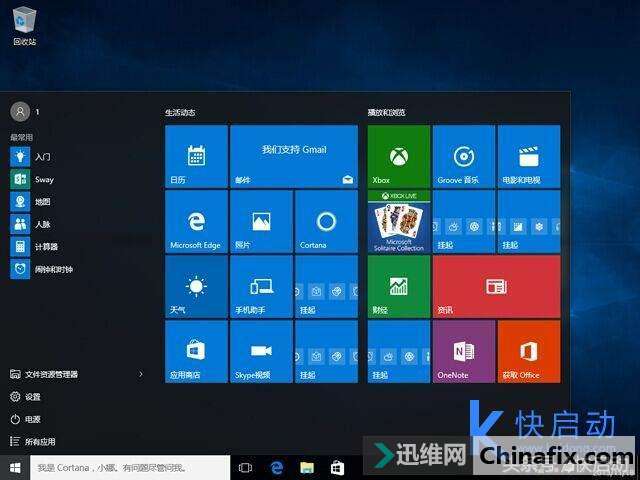Open the 天气 Weather tile
This screenshot has height=480, width=640.
196,286
